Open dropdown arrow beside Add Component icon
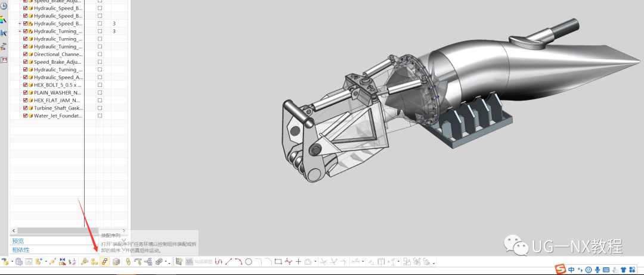 tap(46, 261)
